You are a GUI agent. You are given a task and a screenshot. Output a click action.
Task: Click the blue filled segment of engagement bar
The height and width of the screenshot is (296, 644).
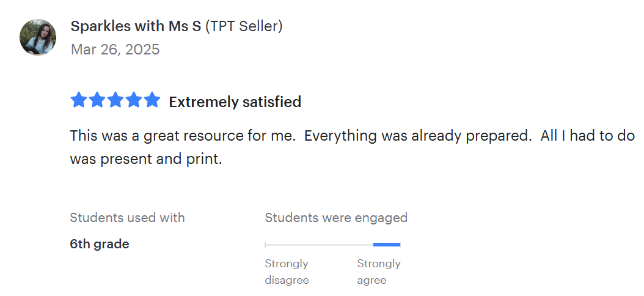click(x=386, y=245)
